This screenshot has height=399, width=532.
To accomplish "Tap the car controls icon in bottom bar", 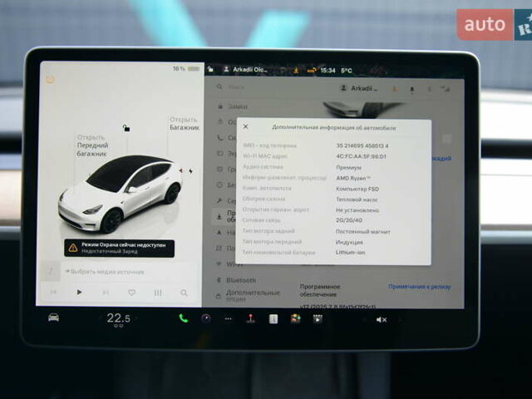I will click(x=53, y=318).
